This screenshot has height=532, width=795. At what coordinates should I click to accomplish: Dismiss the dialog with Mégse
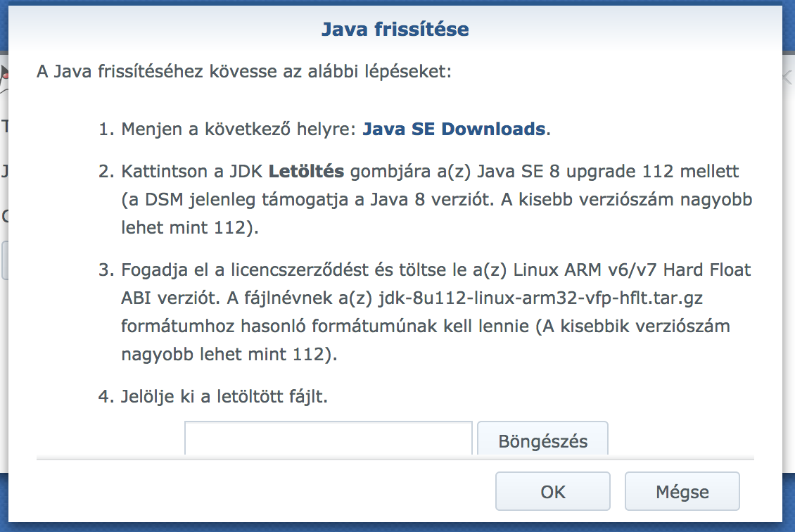[x=681, y=490]
